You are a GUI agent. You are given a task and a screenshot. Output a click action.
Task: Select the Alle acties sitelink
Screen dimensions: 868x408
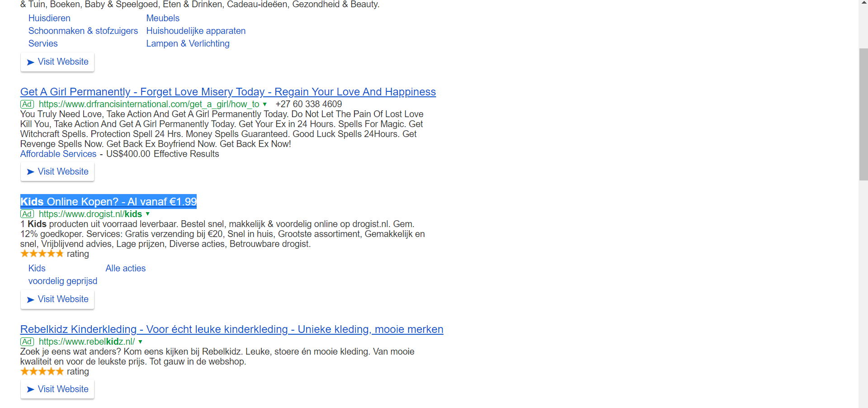[x=125, y=268]
